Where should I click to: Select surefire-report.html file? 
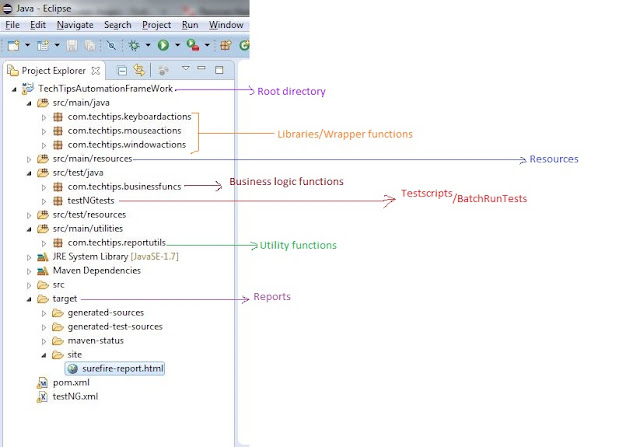coord(123,369)
